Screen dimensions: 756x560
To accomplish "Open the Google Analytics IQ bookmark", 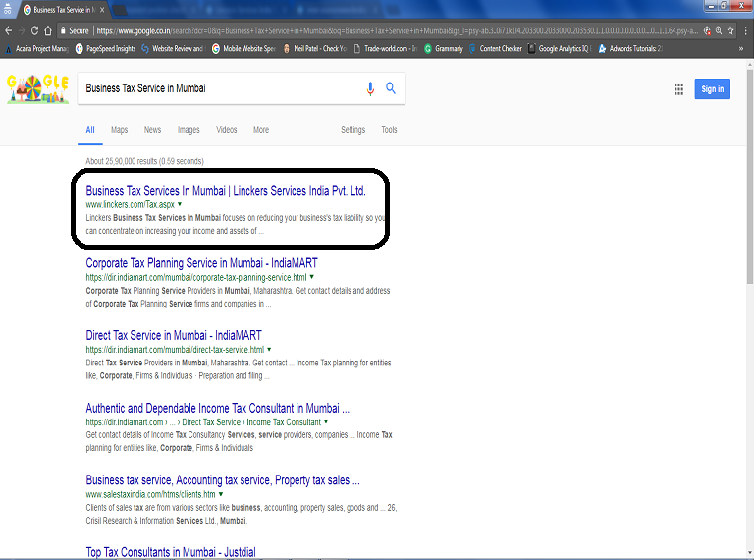I will point(560,49).
